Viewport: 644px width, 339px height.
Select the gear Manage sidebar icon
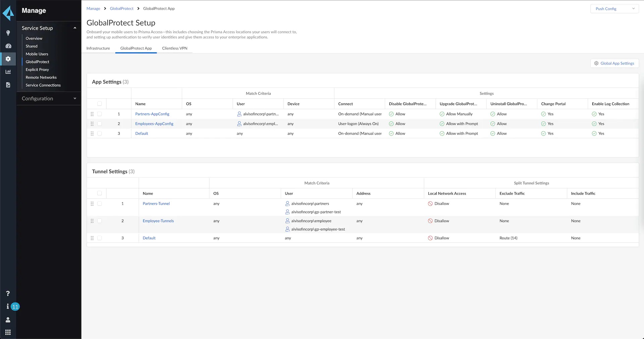pos(8,59)
